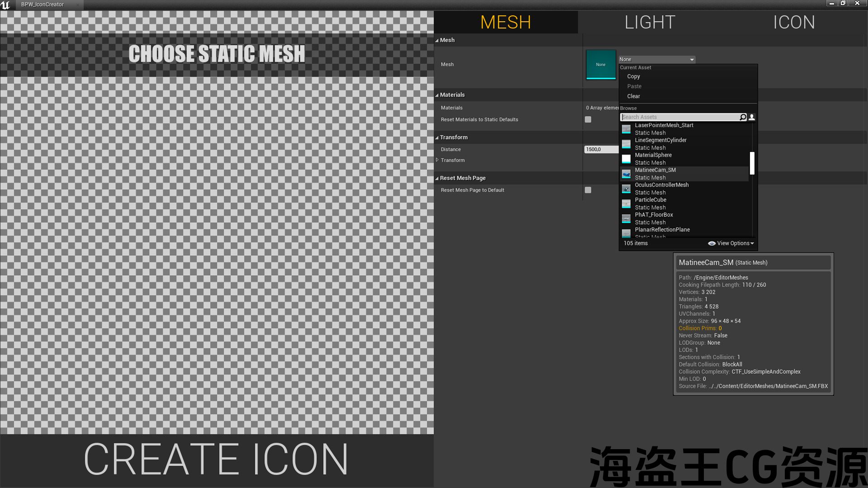Choose the ParticleCube asset icon
Screen dimensions: 868x488
pos(626,204)
